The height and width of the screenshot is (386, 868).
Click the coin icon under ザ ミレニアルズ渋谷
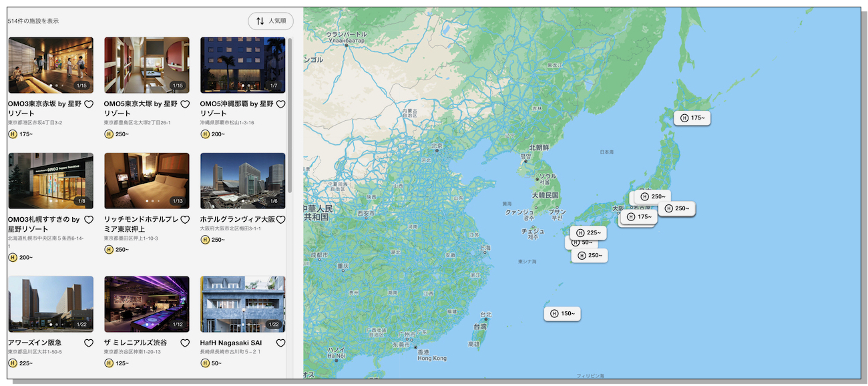[109, 363]
